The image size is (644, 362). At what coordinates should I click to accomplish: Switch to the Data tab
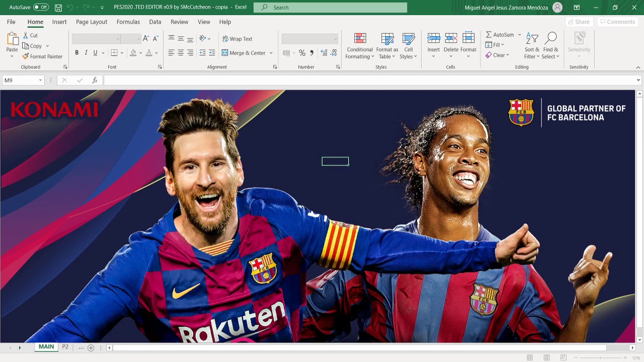[x=155, y=22]
